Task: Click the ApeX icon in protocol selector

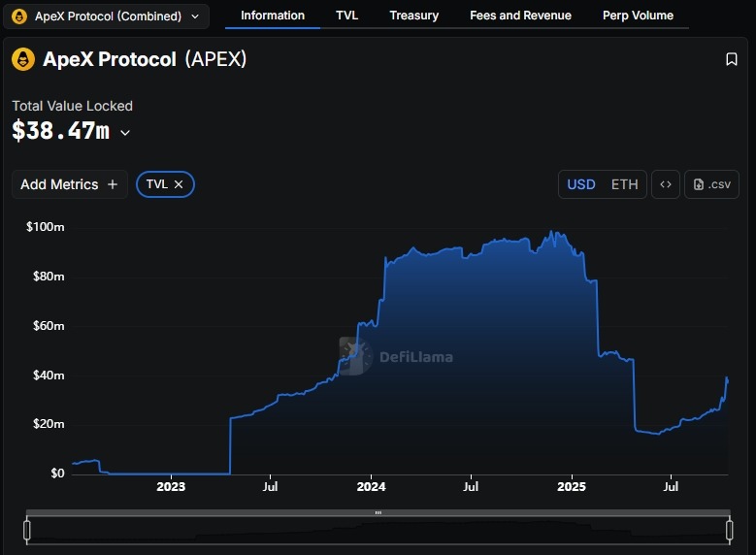Action: click(x=19, y=16)
